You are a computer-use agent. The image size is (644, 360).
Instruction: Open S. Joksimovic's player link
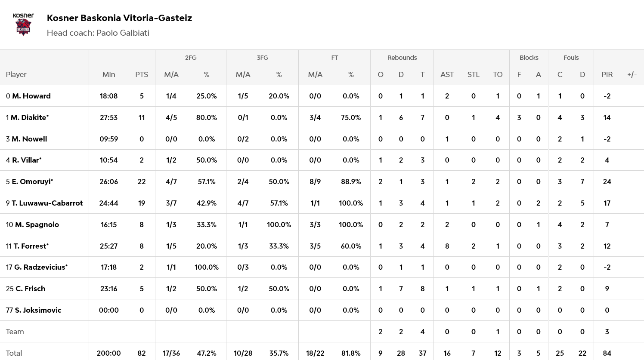pyautogui.click(x=38, y=310)
